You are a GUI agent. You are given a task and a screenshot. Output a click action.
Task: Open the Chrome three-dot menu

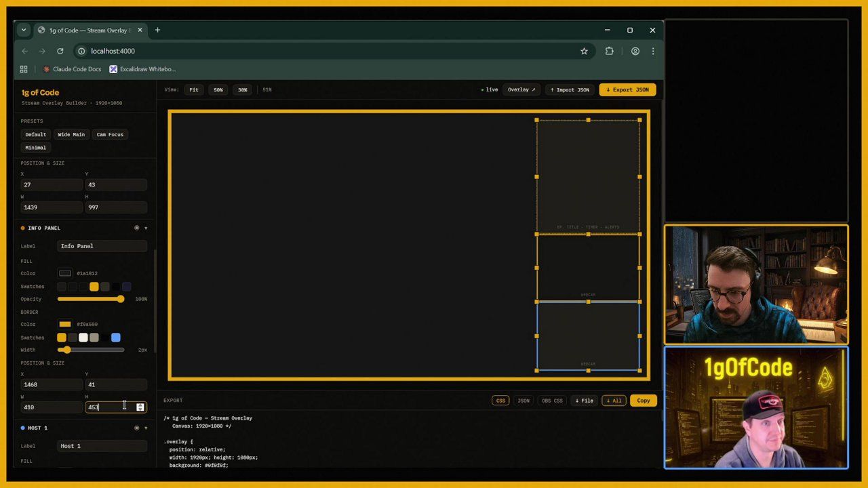(x=653, y=51)
